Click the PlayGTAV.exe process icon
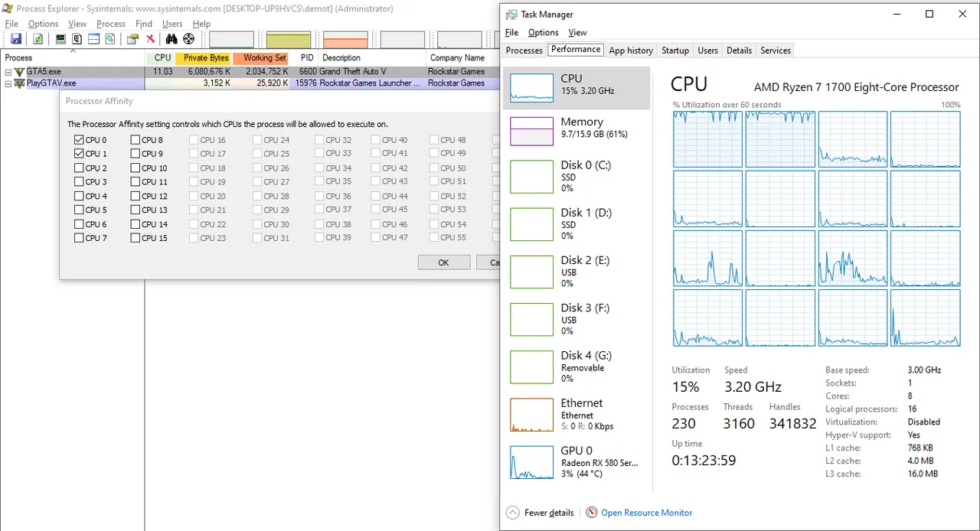The width and height of the screenshot is (980, 531). [x=20, y=83]
